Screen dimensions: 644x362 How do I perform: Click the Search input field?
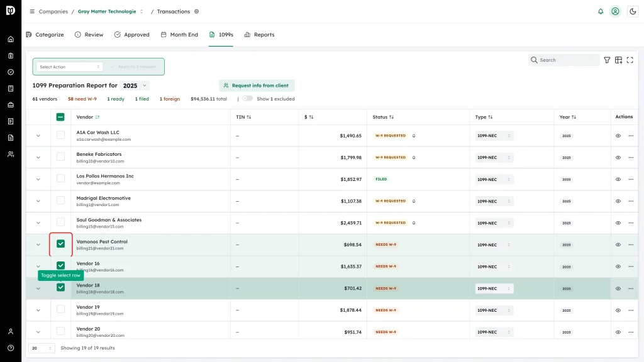click(x=564, y=60)
